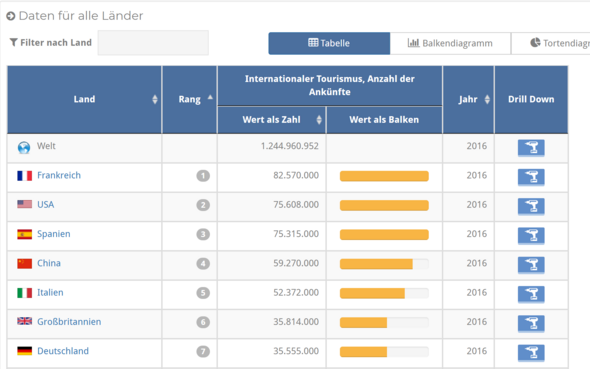Image resolution: width=590 pixels, height=369 pixels.
Task: Select the Tabelle view tab
Action: [329, 43]
